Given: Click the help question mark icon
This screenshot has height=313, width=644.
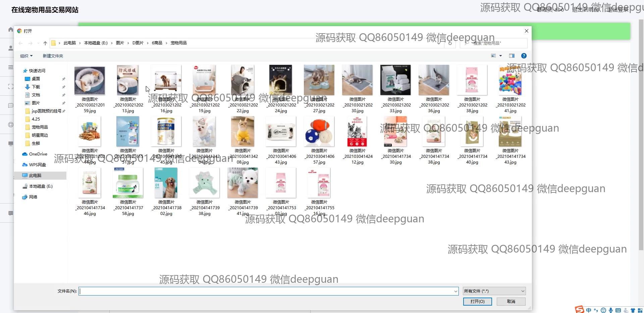Looking at the screenshot, I should click(524, 56).
